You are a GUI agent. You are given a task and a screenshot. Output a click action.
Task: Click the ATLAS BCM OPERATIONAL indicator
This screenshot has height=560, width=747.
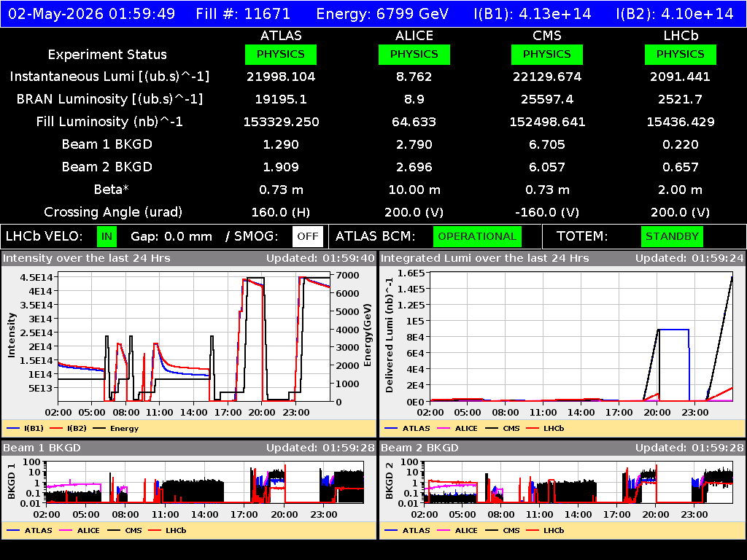(x=477, y=236)
